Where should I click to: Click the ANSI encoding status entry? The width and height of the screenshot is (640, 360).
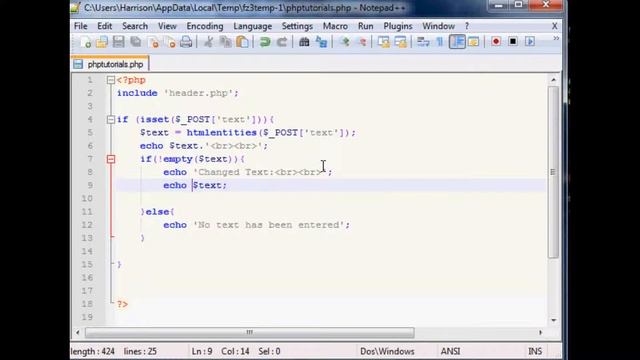click(x=450, y=351)
